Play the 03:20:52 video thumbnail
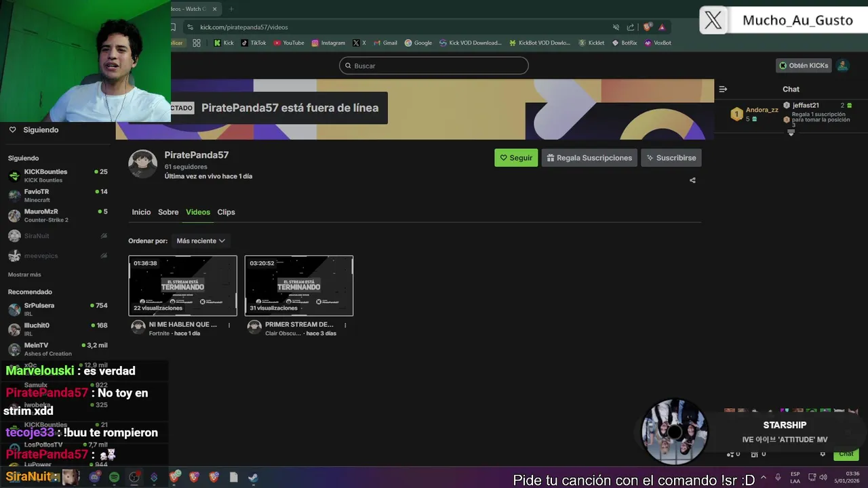Viewport: 868px width, 488px height. [x=299, y=285]
